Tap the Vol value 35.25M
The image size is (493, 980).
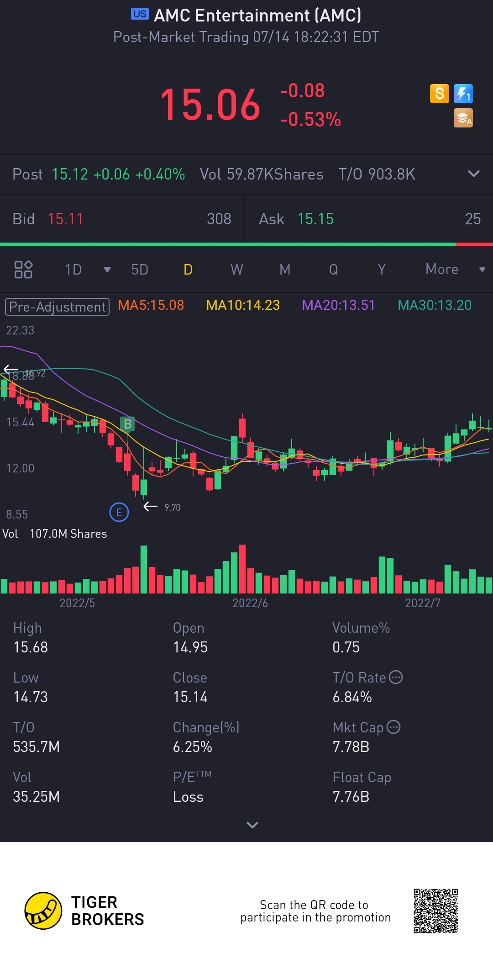pyautogui.click(x=37, y=797)
